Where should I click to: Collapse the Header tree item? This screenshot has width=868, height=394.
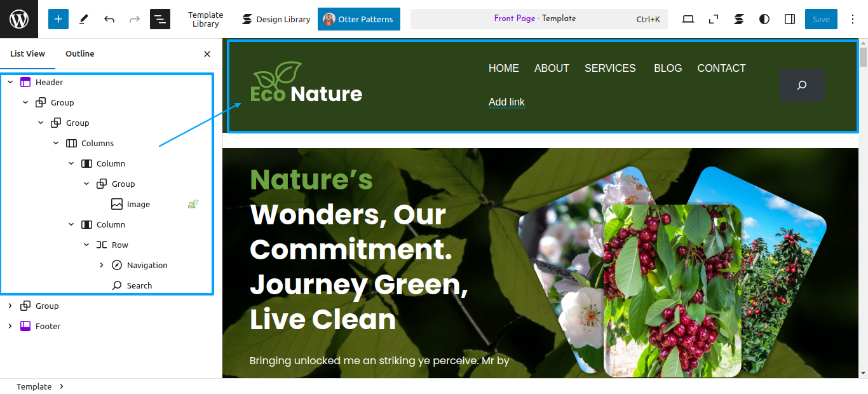[10, 82]
